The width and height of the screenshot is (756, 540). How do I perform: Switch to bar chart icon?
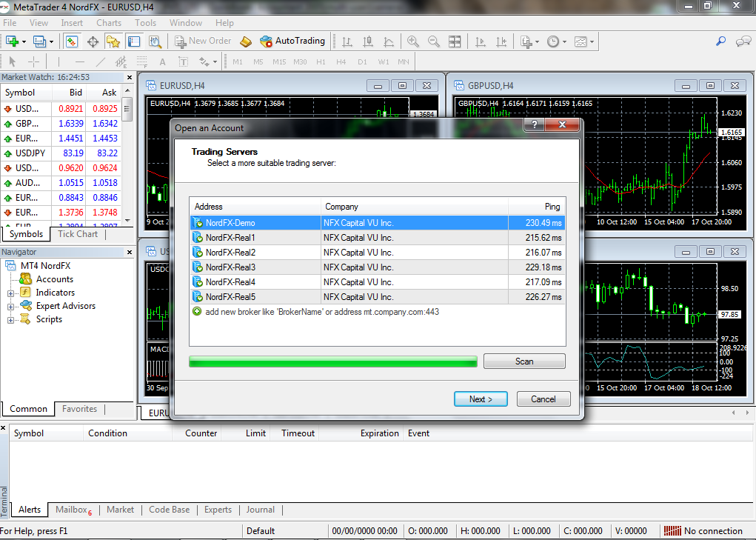click(347, 41)
